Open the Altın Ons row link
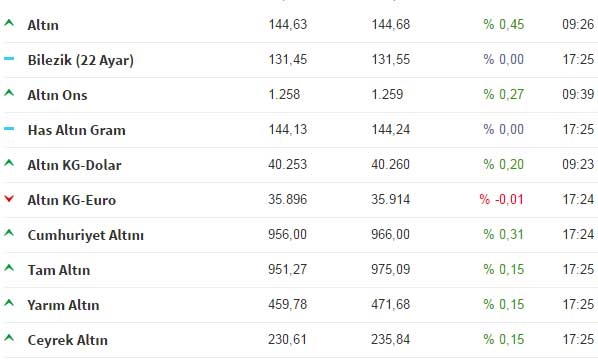Screen dimensions: 598x362 (57, 95)
